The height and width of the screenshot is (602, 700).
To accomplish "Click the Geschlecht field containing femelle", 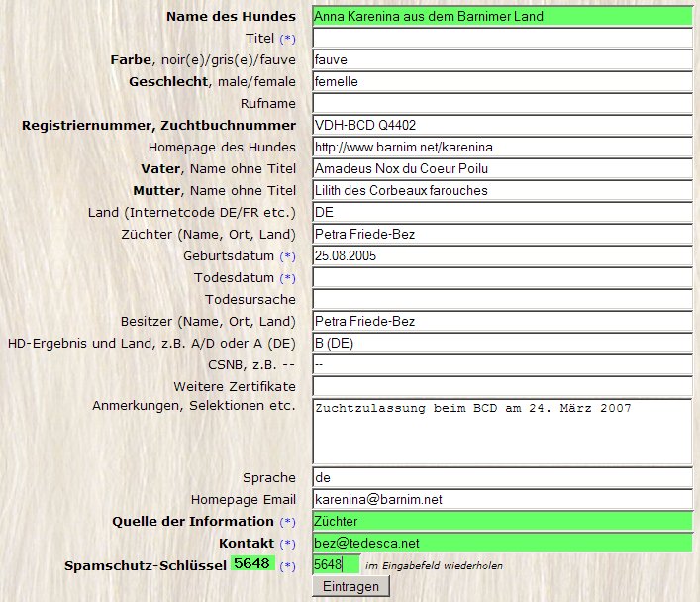I will click(x=501, y=82).
